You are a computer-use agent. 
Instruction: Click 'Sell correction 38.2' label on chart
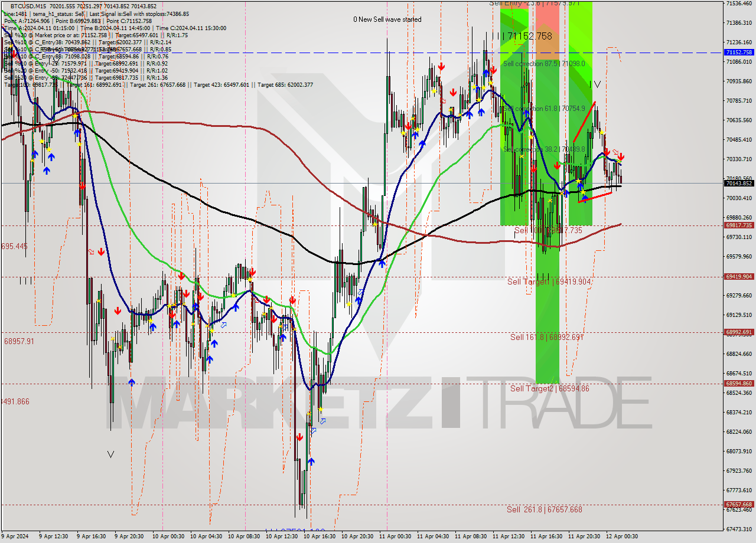click(544, 149)
